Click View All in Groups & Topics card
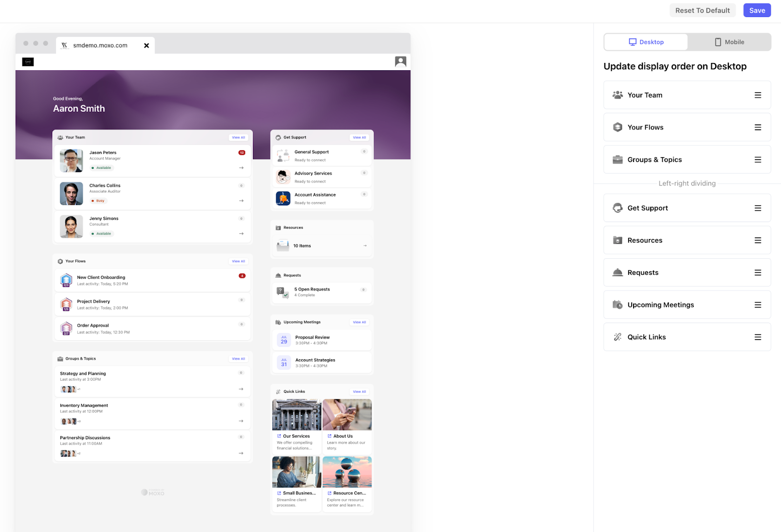The height and width of the screenshot is (532, 781). click(239, 359)
